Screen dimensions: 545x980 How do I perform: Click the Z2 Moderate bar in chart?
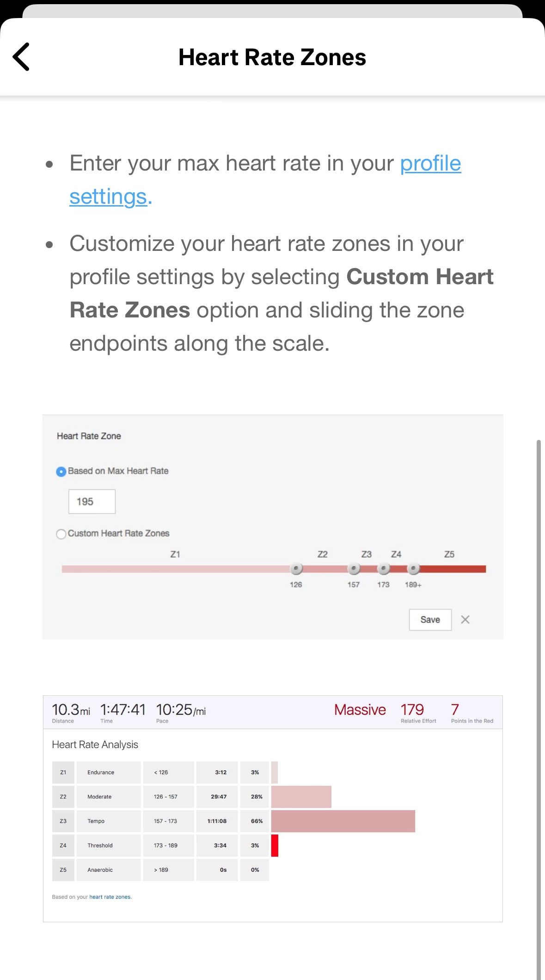point(301,797)
